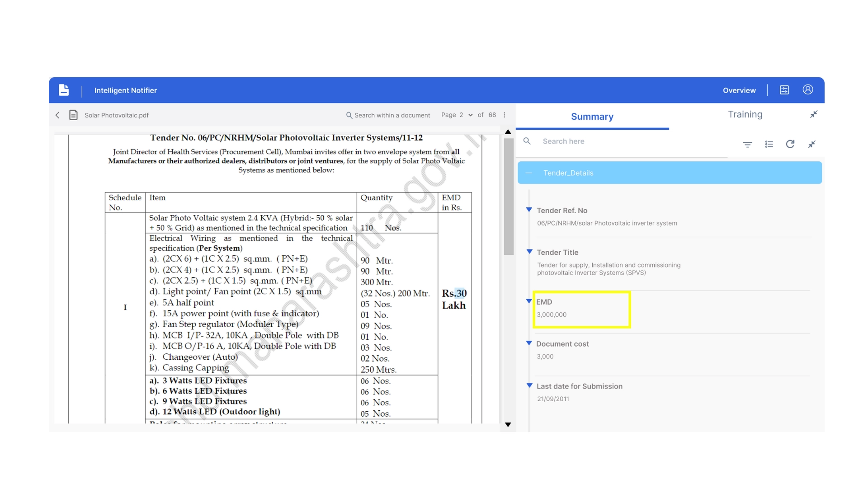Viewport: 868px width, 488px height.
Task: Open the three-dot document options menu
Action: pos(505,115)
